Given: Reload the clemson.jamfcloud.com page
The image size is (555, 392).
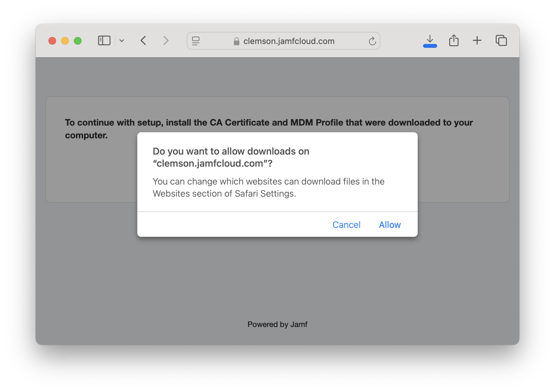Looking at the screenshot, I should tap(372, 41).
